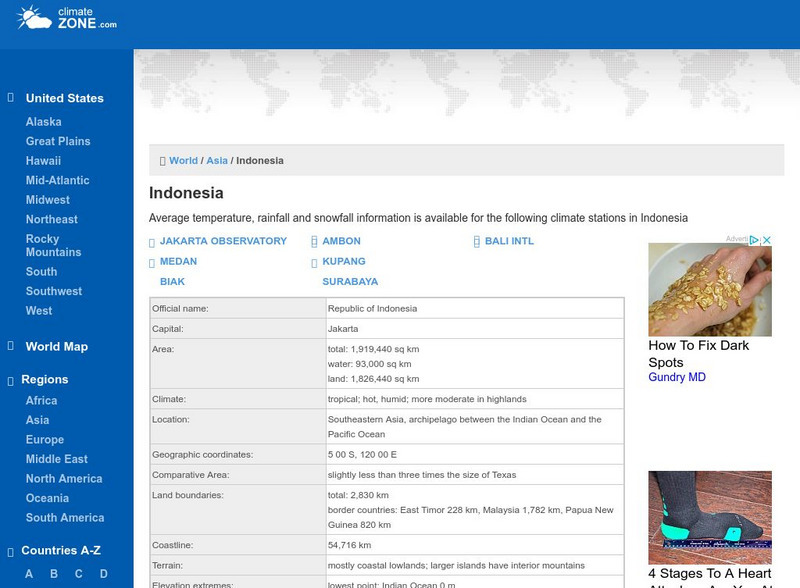Follow the SURABAYA station link
This screenshot has height=588, width=800.
(x=348, y=281)
